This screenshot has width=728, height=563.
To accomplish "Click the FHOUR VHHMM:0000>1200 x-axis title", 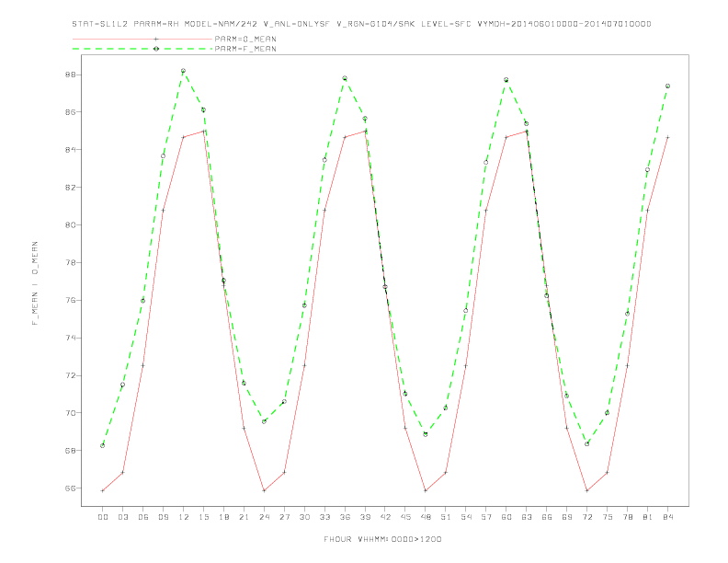I will (382, 539).
